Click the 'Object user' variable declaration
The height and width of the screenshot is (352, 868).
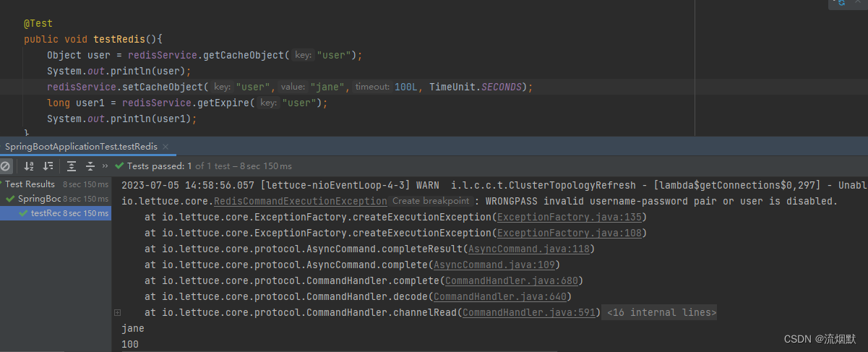pos(79,55)
